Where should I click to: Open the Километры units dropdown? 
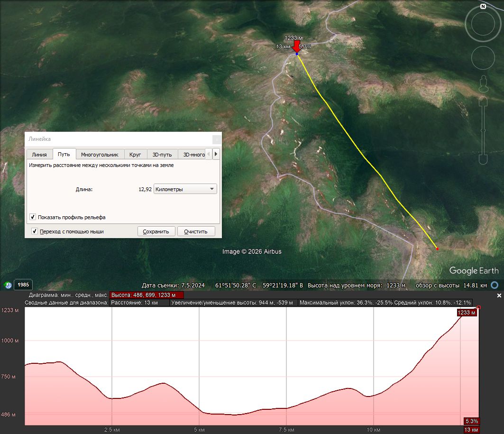coord(185,189)
